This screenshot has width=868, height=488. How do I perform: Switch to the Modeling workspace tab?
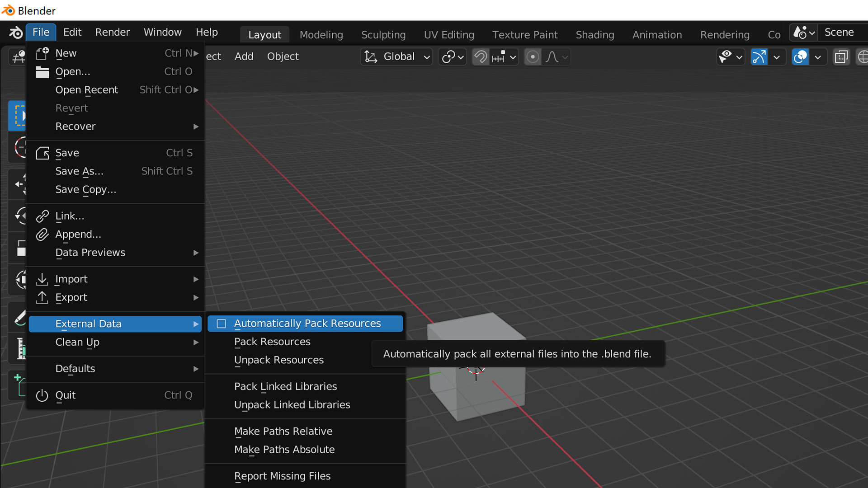(321, 35)
